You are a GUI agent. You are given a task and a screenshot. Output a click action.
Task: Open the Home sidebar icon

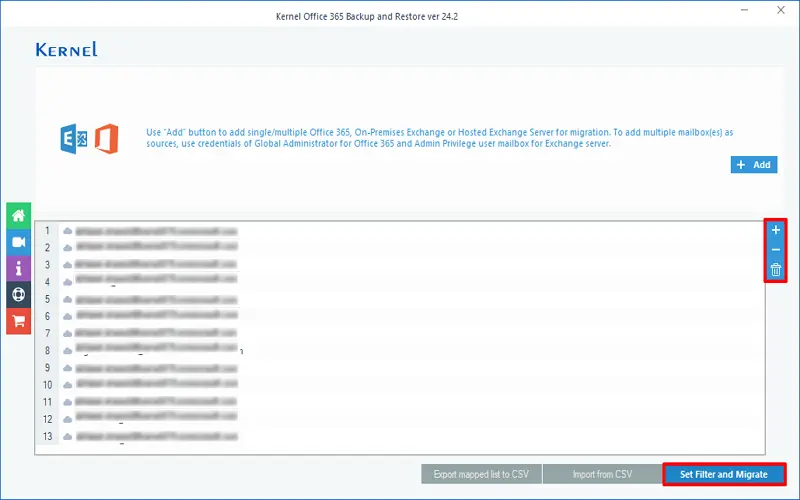point(18,215)
